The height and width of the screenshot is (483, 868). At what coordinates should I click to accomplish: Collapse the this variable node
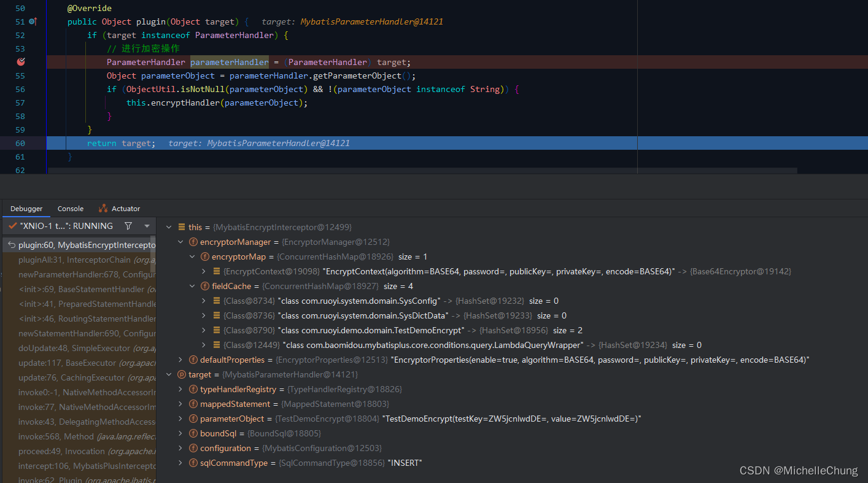[x=169, y=227]
